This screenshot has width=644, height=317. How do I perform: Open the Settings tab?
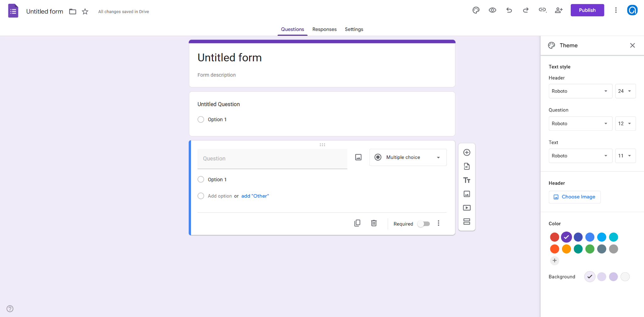(x=354, y=29)
